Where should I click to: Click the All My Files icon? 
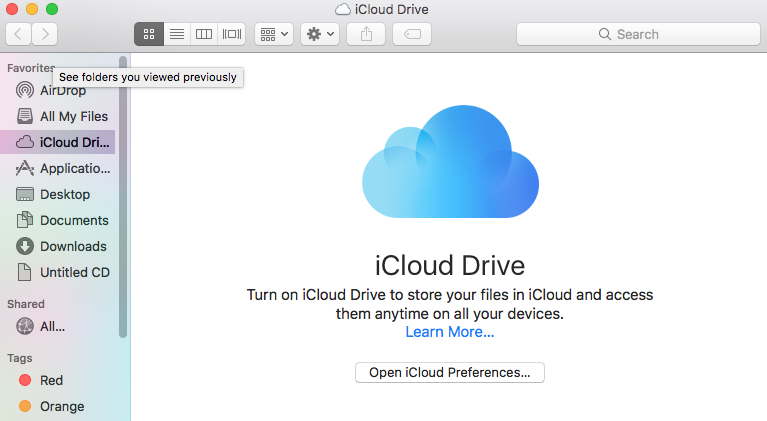click(x=25, y=116)
